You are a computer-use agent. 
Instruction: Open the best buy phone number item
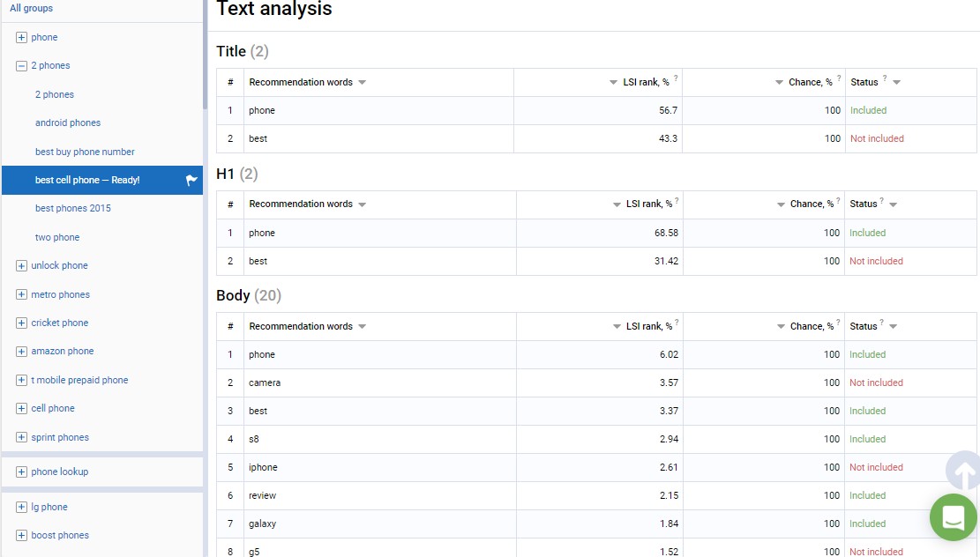tap(85, 152)
